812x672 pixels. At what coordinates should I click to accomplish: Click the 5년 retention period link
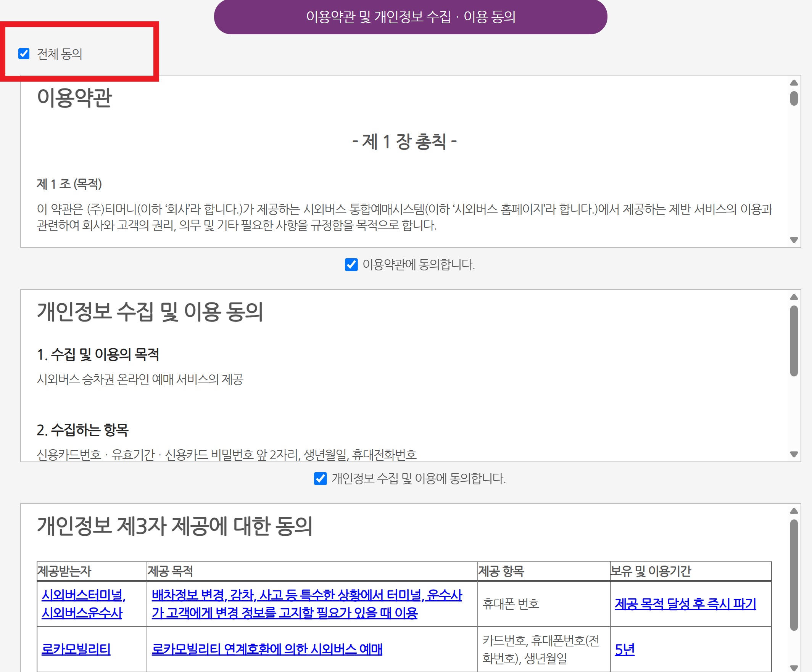click(x=625, y=649)
